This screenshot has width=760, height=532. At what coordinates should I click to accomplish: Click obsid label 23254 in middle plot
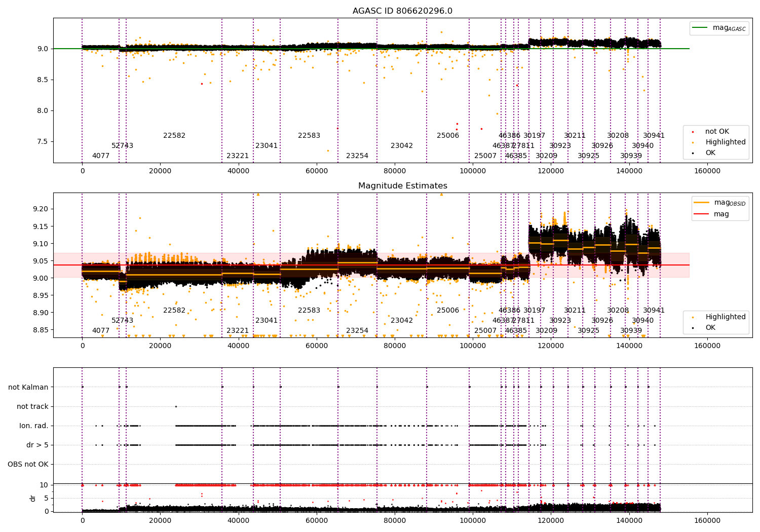coord(357,331)
